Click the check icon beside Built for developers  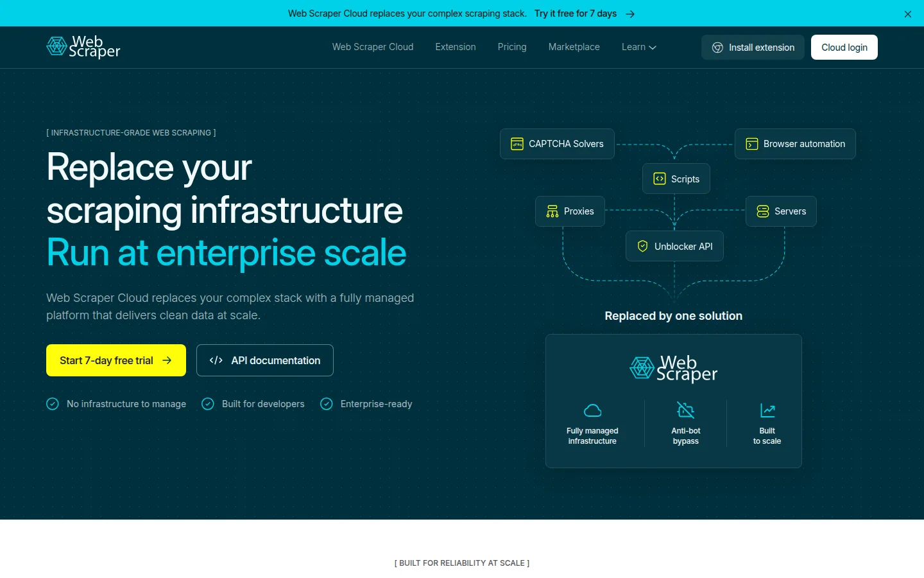[x=208, y=404]
